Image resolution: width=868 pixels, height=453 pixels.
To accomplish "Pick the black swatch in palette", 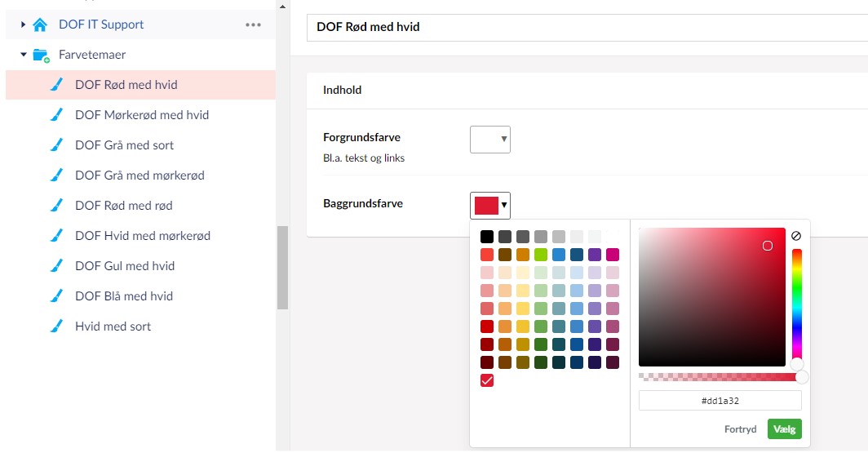I will 487,237.
